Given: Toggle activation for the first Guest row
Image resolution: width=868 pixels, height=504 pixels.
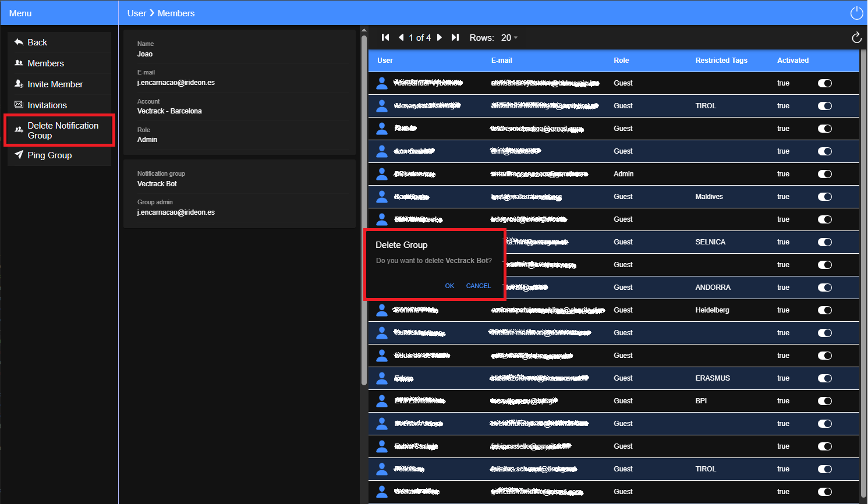Looking at the screenshot, I should point(825,83).
